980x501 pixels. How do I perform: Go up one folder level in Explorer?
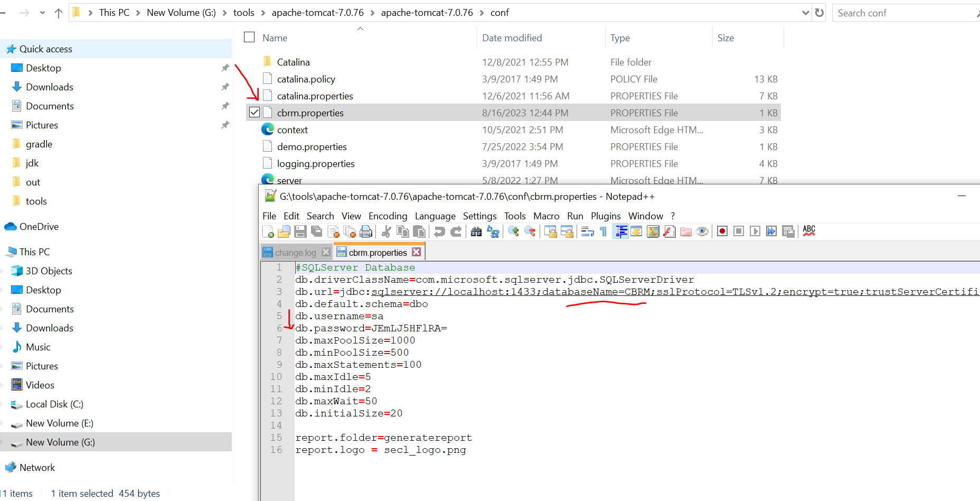tap(59, 13)
